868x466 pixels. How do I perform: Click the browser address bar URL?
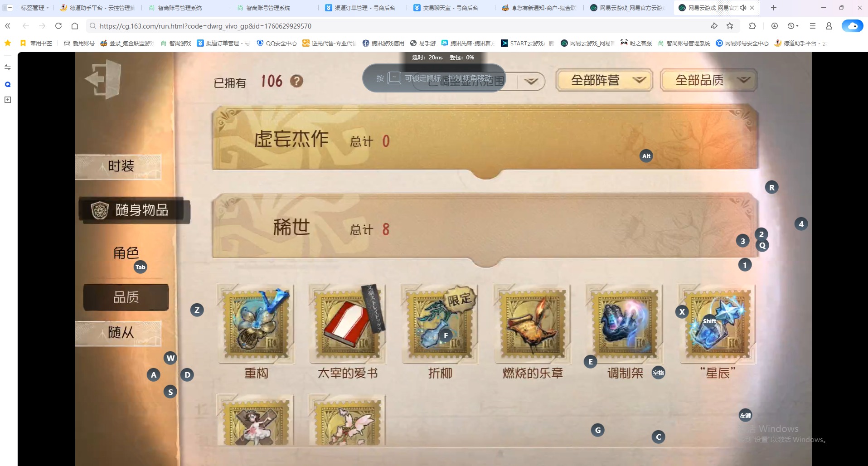pos(205,26)
